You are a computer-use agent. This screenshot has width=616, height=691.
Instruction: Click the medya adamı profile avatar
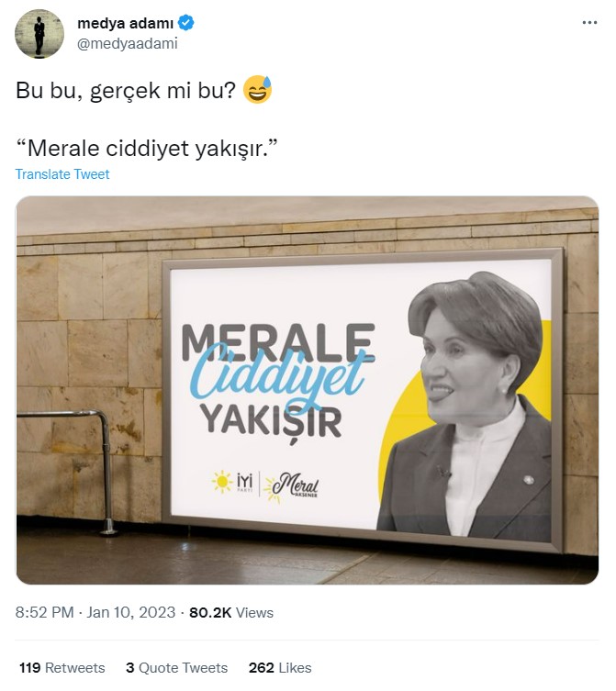tap(39, 34)
